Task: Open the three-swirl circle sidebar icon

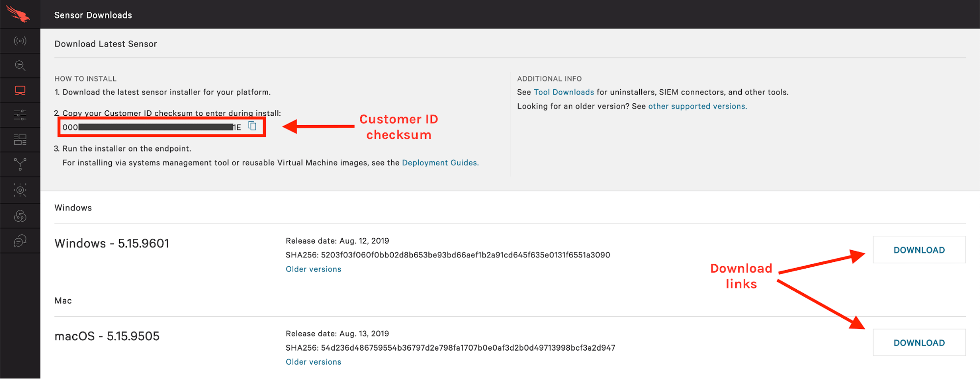Action: click(20, 216)
